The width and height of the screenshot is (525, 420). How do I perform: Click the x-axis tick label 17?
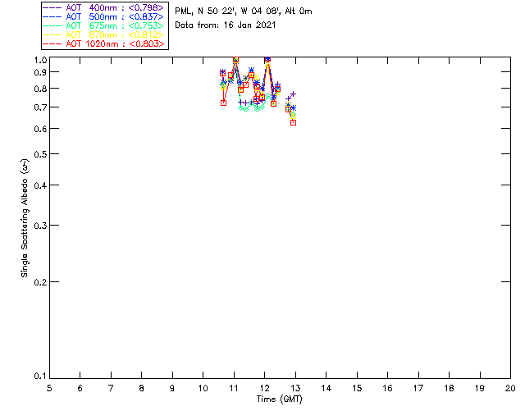click(x=418, y=388)
